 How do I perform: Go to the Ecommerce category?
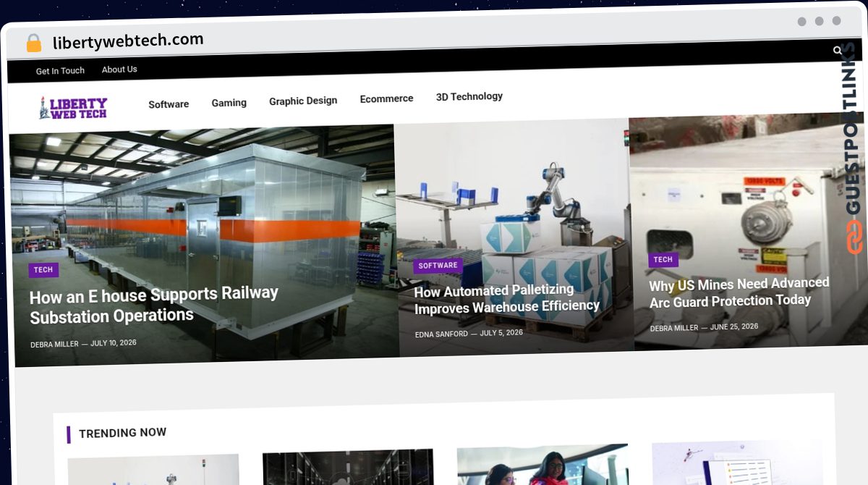pos(387,98)
